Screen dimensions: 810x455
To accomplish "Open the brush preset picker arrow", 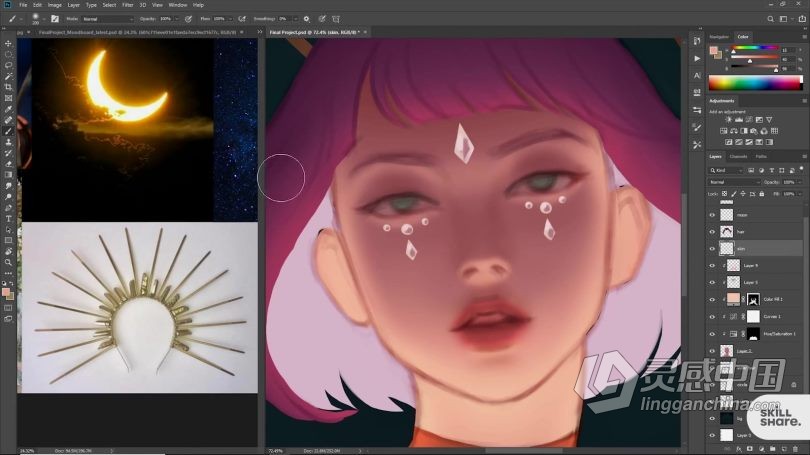I will (44, 19).
